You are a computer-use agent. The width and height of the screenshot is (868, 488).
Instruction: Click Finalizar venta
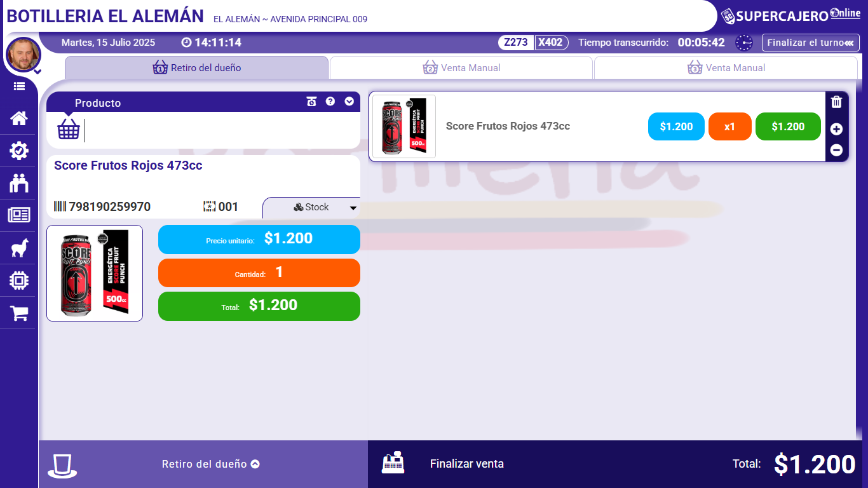467,464
